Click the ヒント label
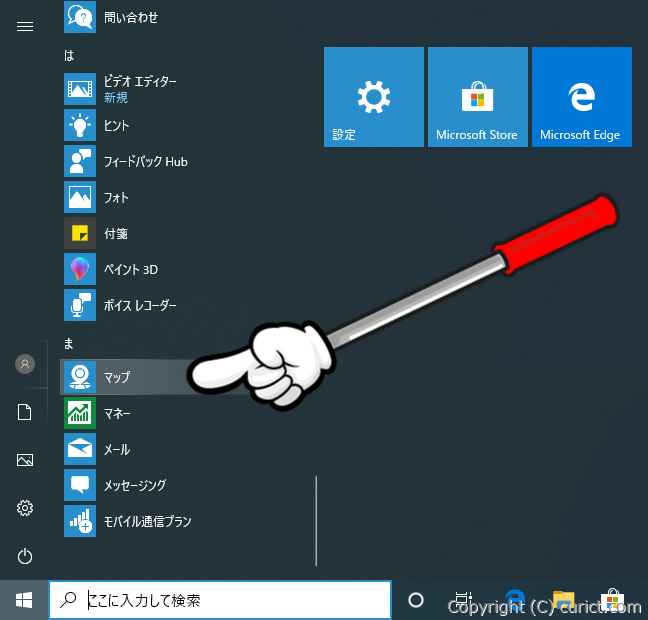 point(117,125)
